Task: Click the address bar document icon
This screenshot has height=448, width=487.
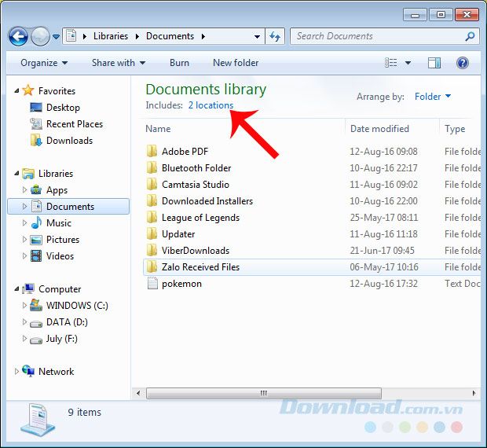Action: coord(71,36)
